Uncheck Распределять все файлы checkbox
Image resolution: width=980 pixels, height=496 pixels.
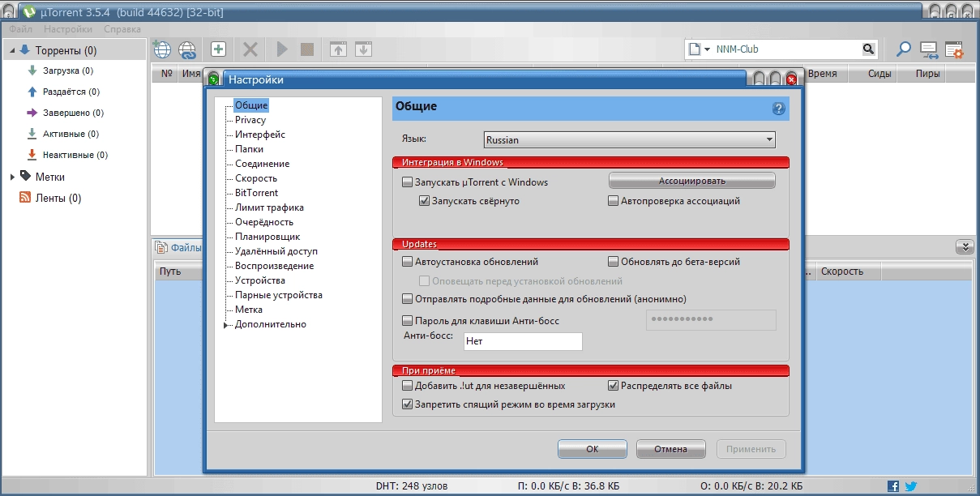tap(614, 386)
